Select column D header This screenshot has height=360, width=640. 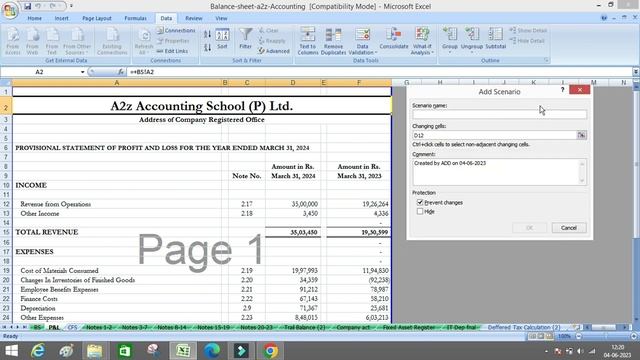coord(293,82)
